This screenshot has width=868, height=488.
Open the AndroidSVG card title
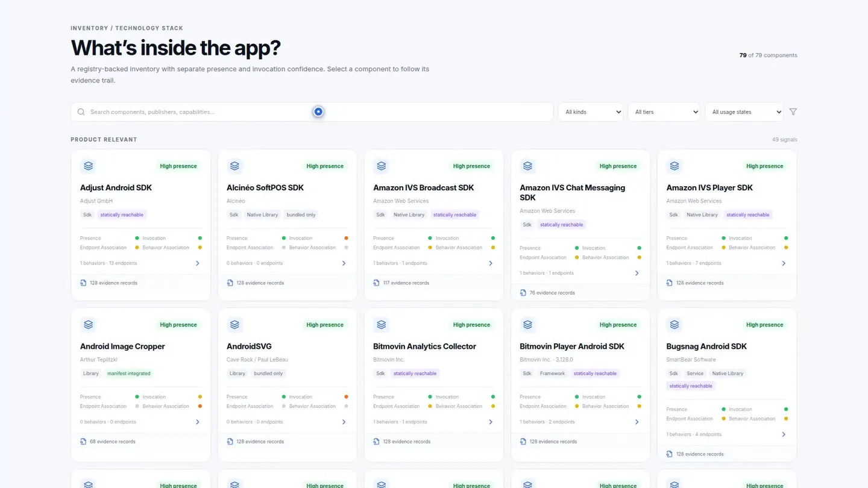point(249,346)
